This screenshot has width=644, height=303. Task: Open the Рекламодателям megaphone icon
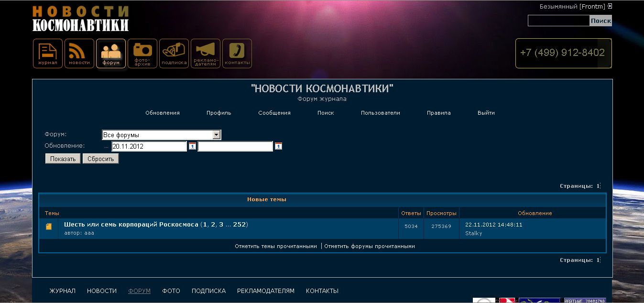pyautogui.click(x=206, y=54)
